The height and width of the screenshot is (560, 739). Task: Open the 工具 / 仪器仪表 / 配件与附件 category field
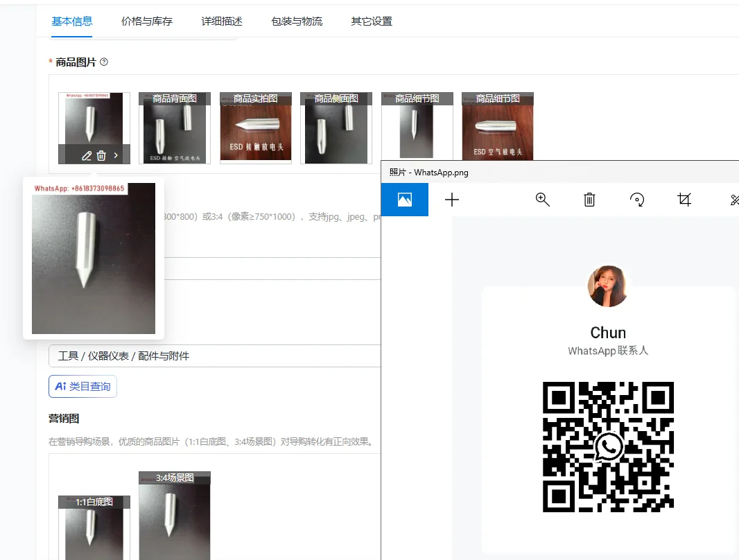pos(214,356)
